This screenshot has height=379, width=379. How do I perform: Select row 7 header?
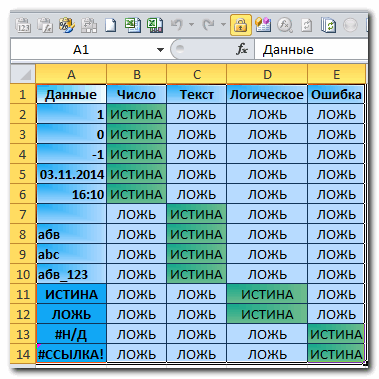tap(23, 214)
